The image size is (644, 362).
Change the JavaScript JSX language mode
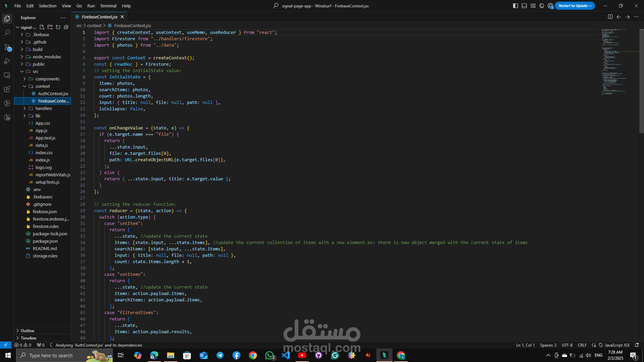pyautogui.click(x=617, y=345)
